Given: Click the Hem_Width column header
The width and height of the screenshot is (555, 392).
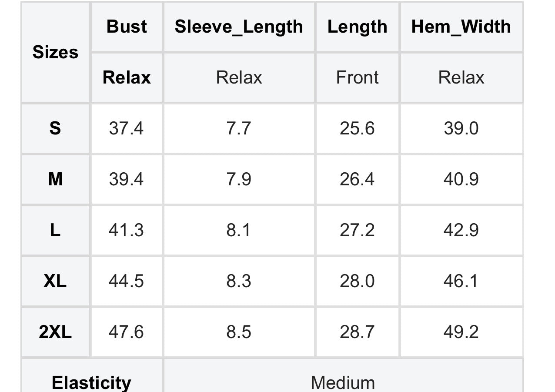Looking at the screenshot, I should click(x=461, y=27).
